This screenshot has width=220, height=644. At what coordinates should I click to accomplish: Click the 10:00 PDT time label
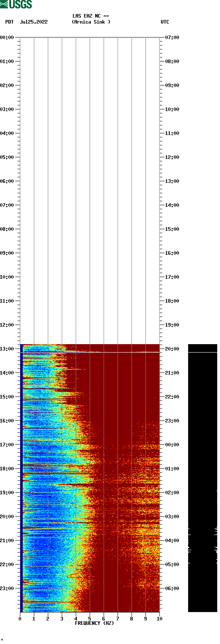[7, 277]
